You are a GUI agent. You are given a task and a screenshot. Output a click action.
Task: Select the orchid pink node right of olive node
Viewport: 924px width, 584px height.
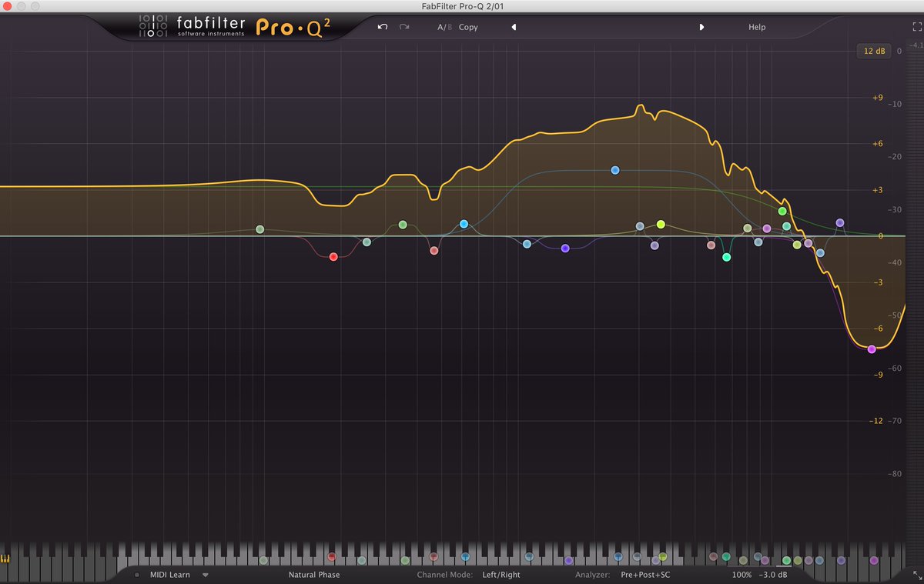tap(767, 229)
